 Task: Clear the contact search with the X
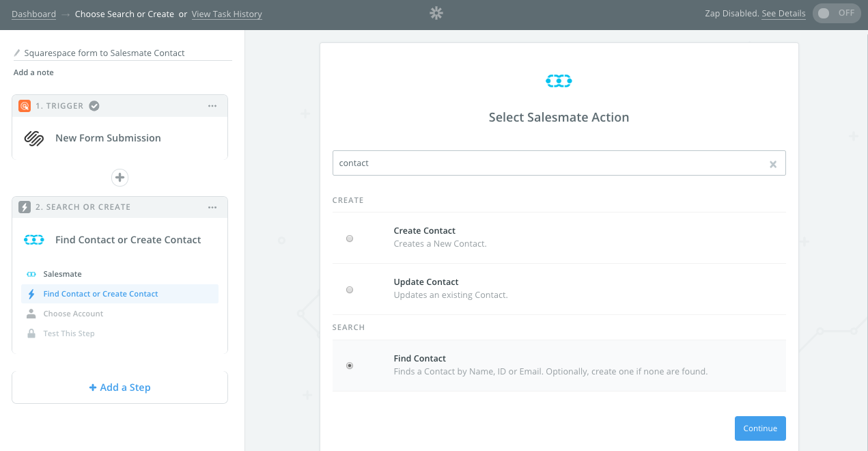773,164
